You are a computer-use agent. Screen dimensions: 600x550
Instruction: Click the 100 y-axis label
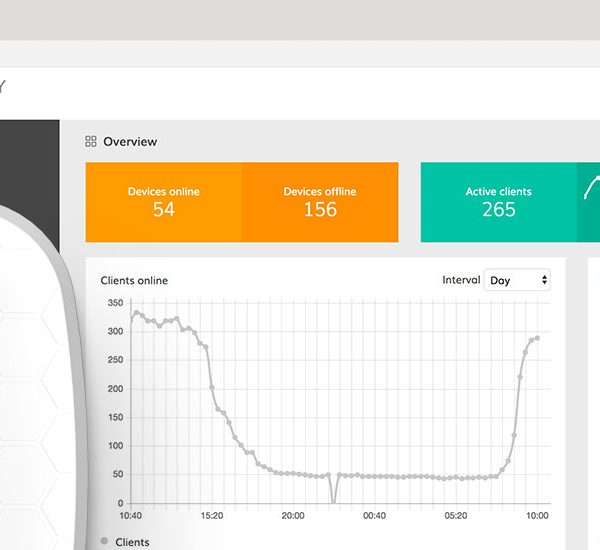(x=115, y=446)
